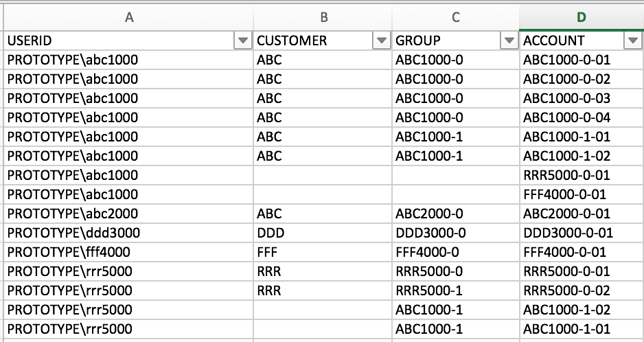644x342 pixels.
Task: Click the DDD customer cell
Action: 270,233
